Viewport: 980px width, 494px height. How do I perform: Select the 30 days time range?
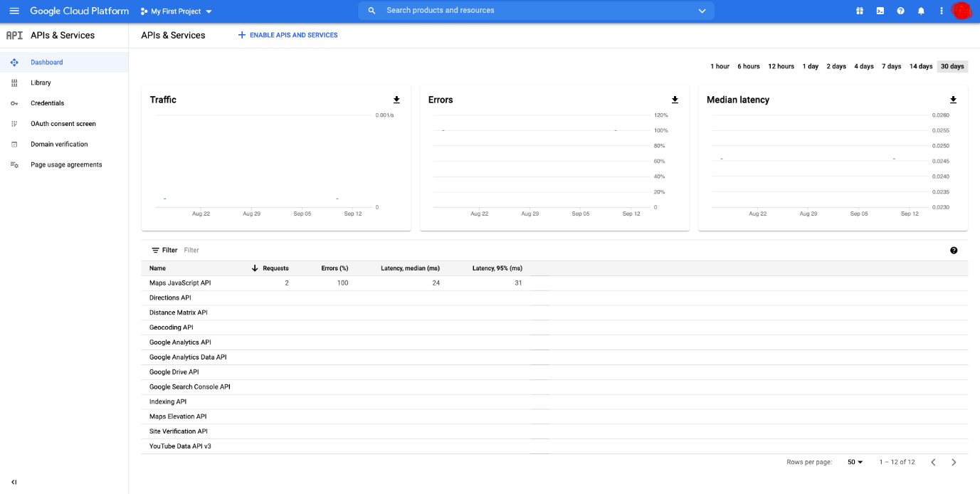click(x=952, y=66)
